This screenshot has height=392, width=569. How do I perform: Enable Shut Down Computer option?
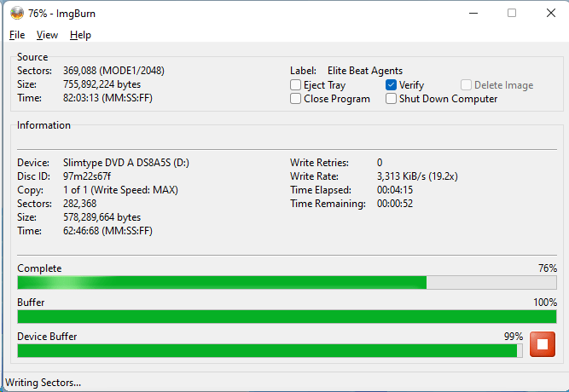(x=391, y=99)
